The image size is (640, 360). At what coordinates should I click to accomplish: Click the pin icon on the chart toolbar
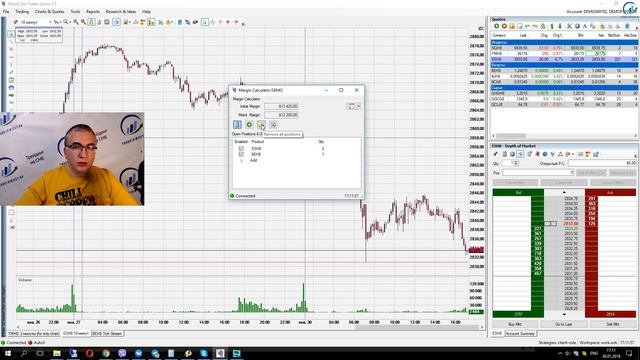pos(16,22)
